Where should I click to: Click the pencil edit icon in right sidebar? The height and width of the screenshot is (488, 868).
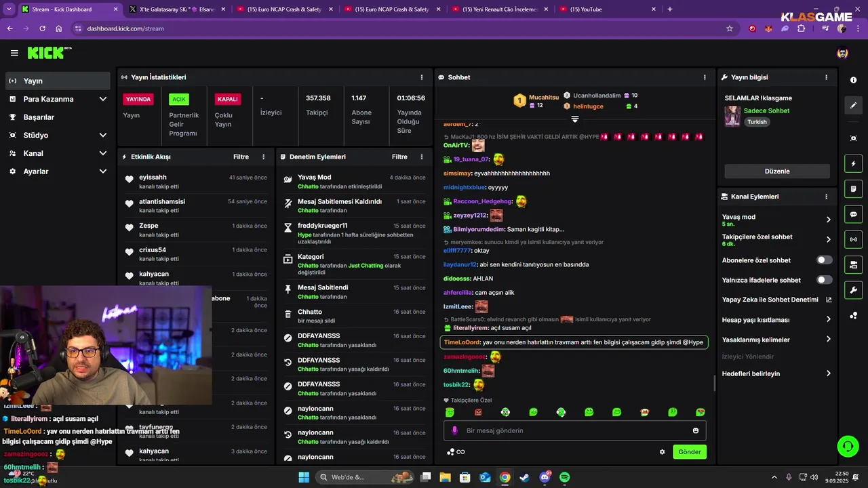pos(853,105)
